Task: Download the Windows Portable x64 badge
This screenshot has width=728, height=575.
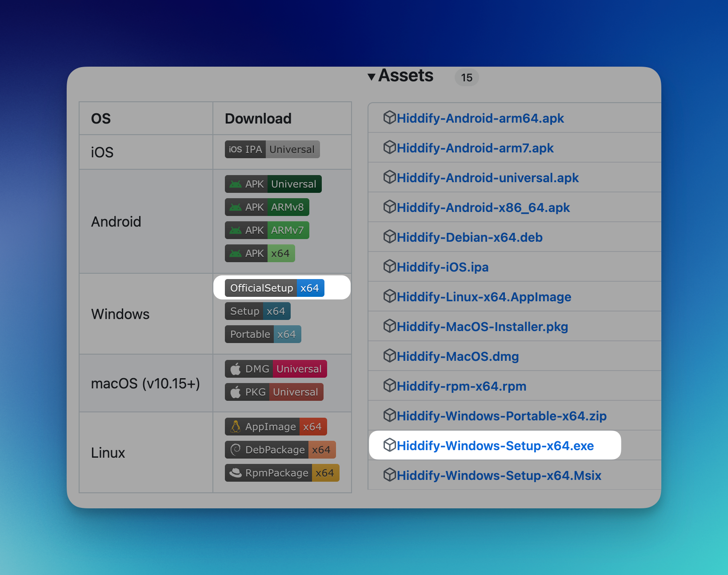Action: point(263,334)
